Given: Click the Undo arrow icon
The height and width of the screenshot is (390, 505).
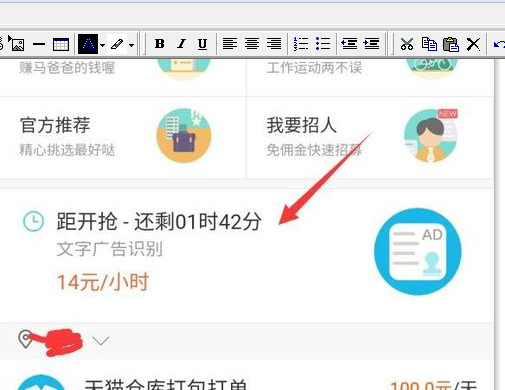Looking at the screenshot, I should click(499, 44).
